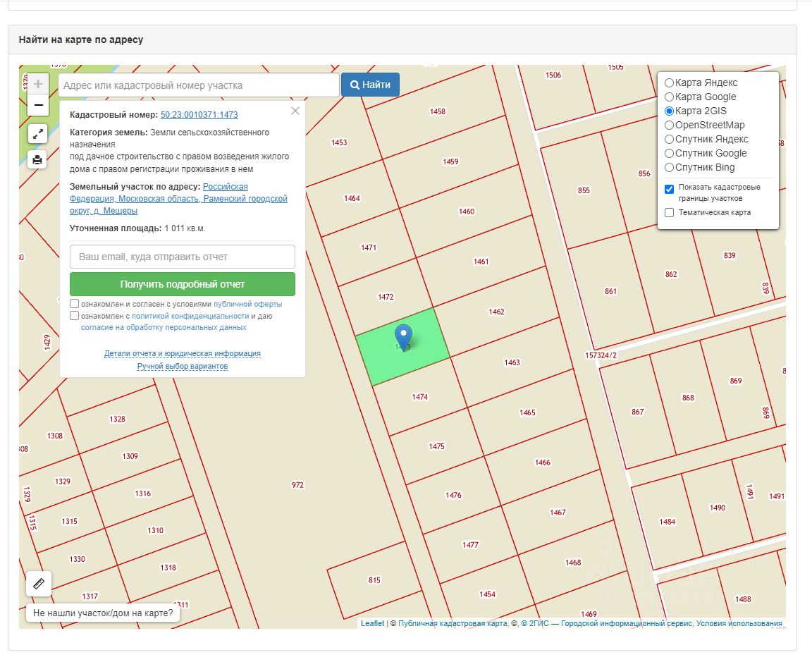Screen dimensions: 812x662
Task: Select Спутник Google satellite layer
Action: click(x=669, y=153)
